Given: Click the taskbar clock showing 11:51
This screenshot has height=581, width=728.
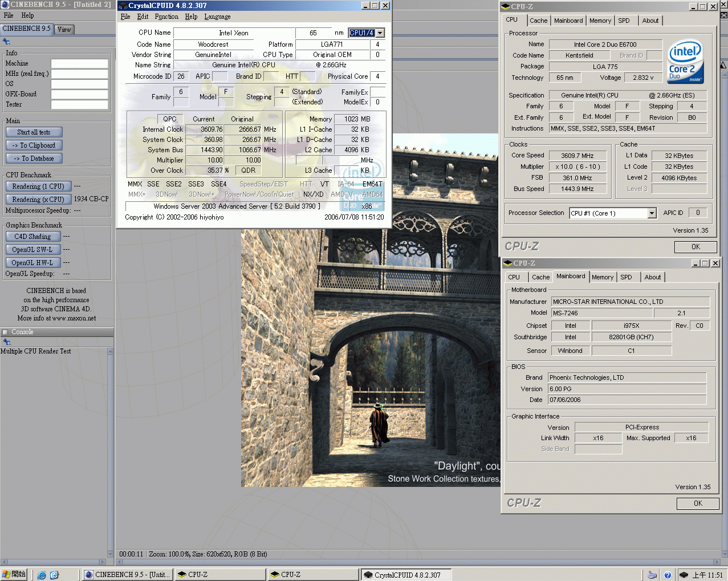Looking at the screenshot, I should (x=707, y=575).
